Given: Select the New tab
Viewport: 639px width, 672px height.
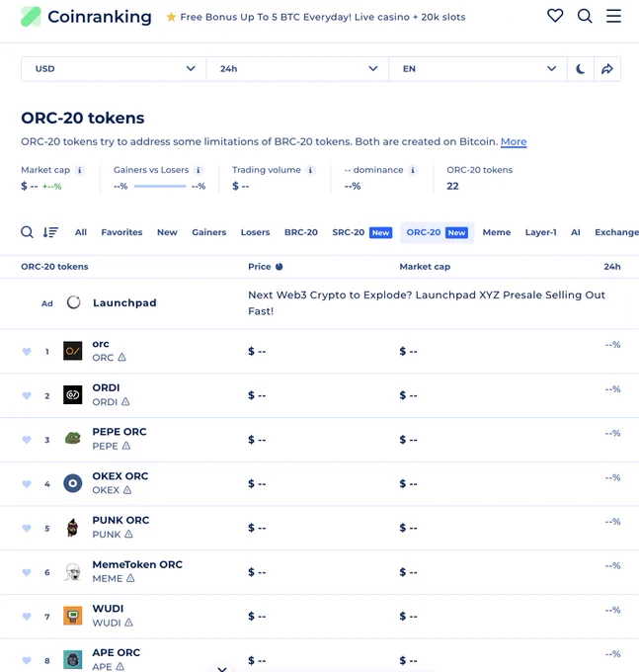Looking at the screenshot, I should point(167,232).
